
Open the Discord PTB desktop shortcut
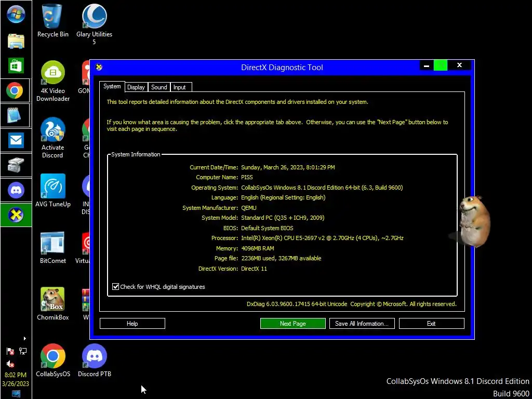click(x=95, y=361)
